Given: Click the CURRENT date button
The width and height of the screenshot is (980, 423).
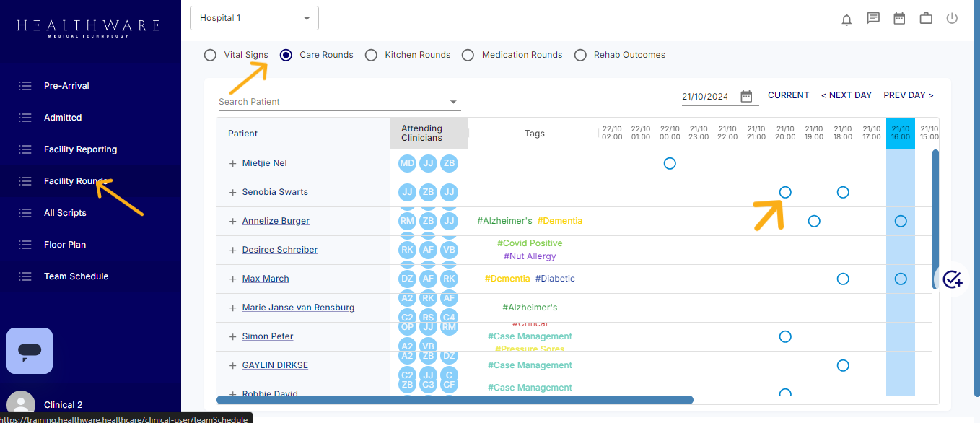Looking at the screenshot, I should pyautogui.click(x=788, y=95).
